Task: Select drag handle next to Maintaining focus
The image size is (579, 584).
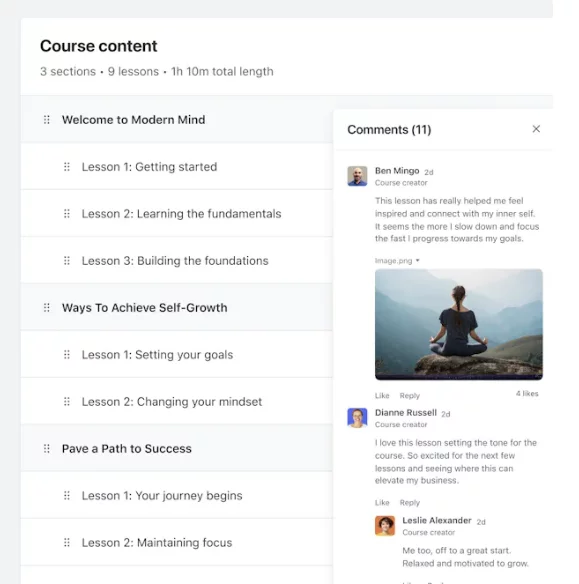Action: point(67,542)
